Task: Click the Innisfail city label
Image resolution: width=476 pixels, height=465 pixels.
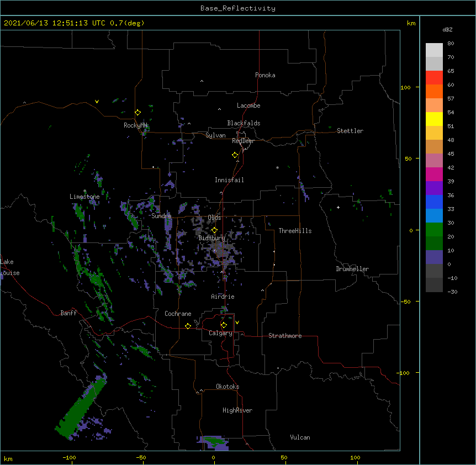Action: tap(229, 180)
